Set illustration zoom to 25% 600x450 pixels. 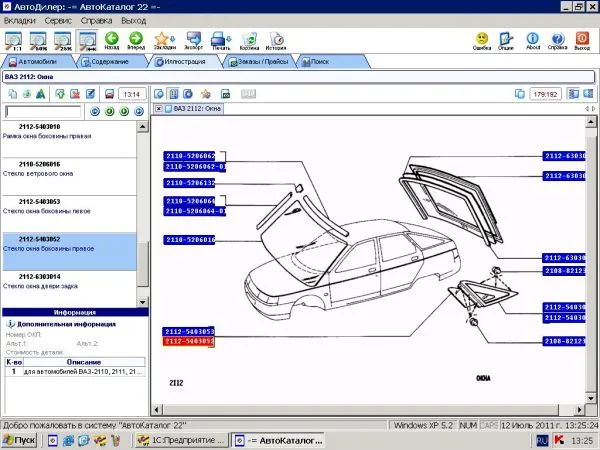coord(62,41)
